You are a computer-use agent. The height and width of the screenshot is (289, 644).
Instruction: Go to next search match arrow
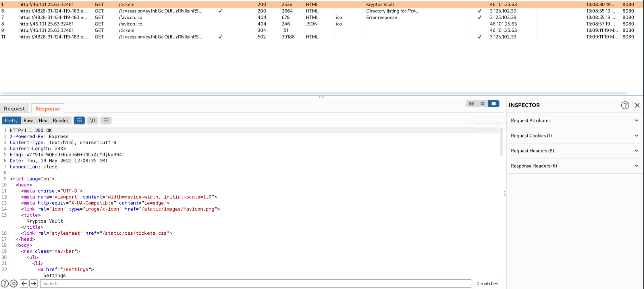pyautogui.click(x=34, y=284)
